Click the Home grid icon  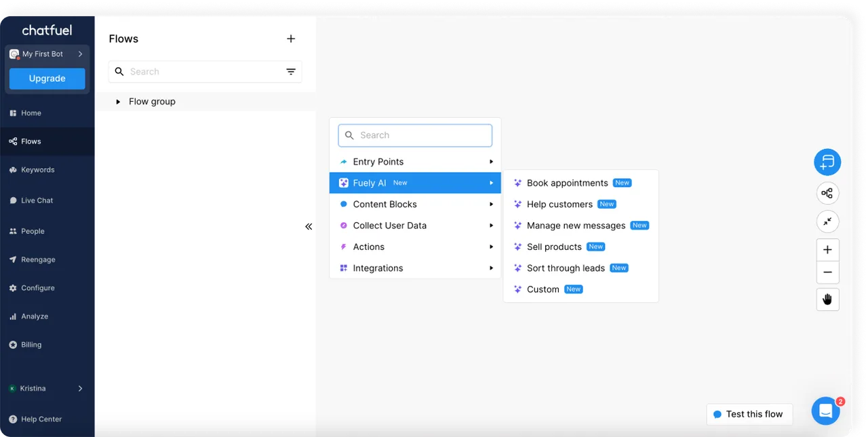(13, 113)
